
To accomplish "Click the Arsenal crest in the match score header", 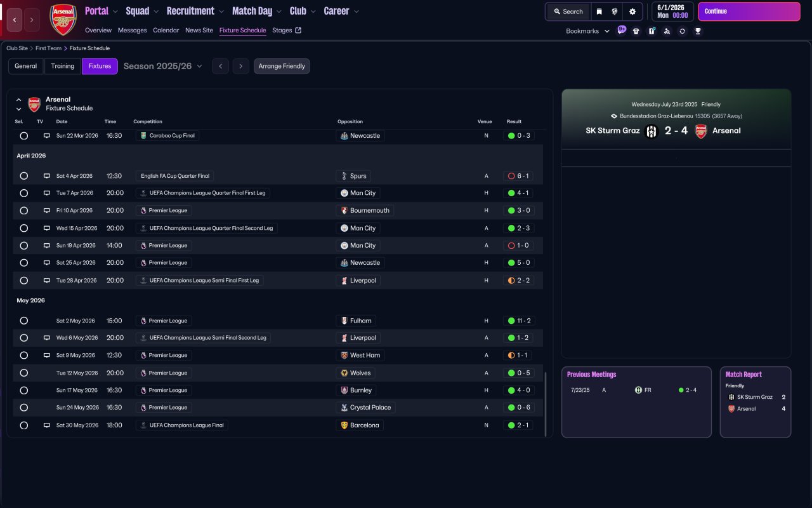I will pos(701,131).
